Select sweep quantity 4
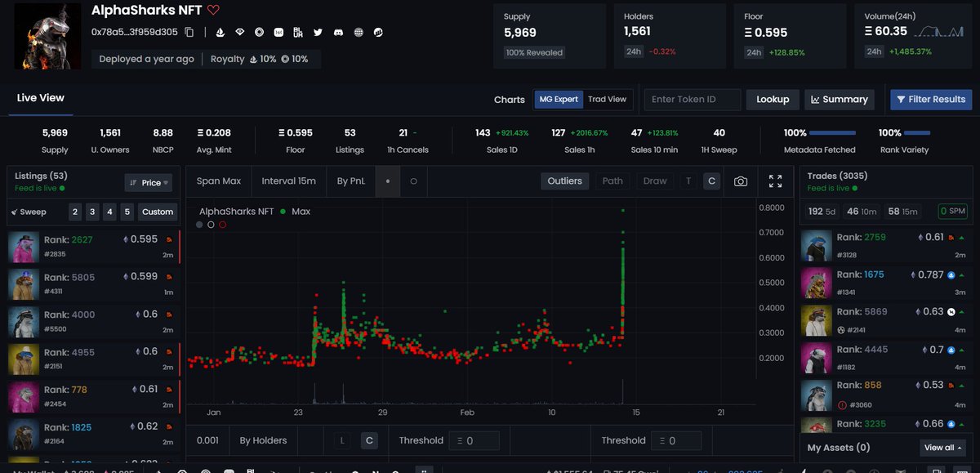The image size is (980, 473). pos(109,212)
